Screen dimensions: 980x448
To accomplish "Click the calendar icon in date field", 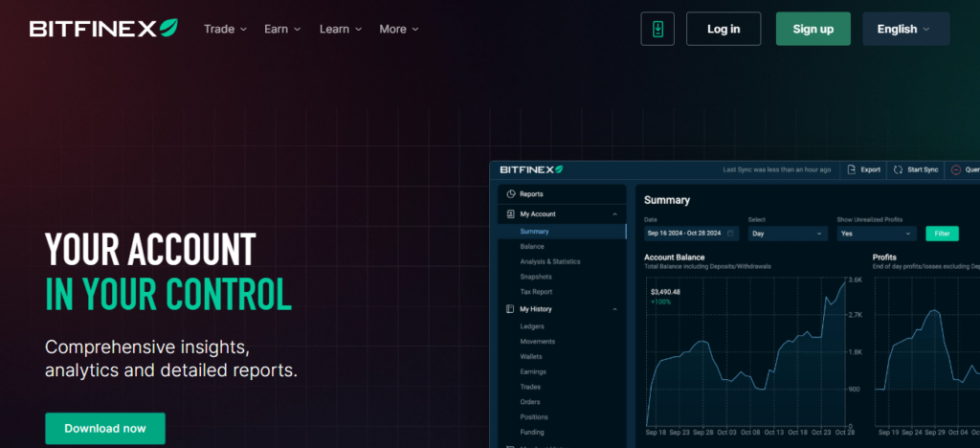I will click(x=730, y=233).
